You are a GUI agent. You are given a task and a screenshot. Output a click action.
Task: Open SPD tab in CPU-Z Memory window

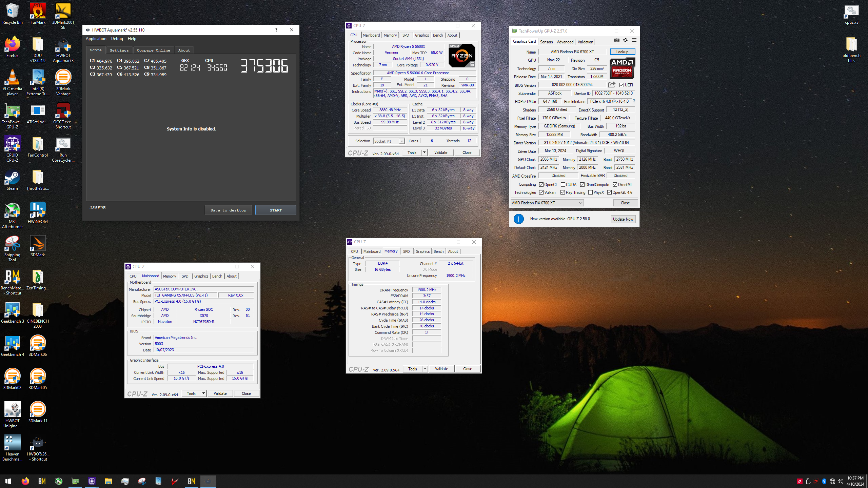click(x=406, y=251)
